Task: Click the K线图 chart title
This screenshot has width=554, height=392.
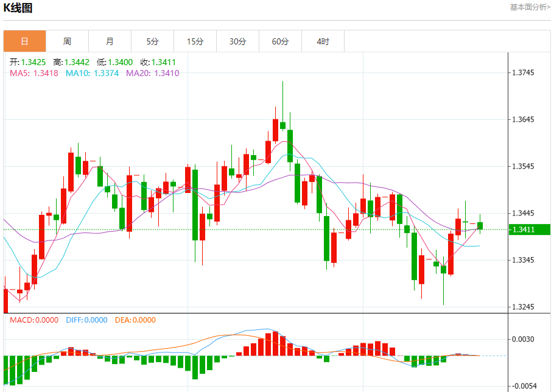Action: point(18,8)
